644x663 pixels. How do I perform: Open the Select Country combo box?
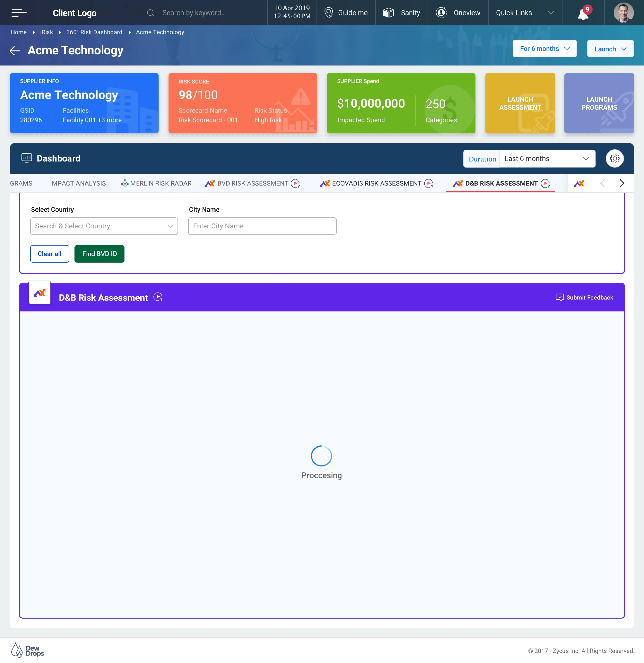tap(104, 226)
